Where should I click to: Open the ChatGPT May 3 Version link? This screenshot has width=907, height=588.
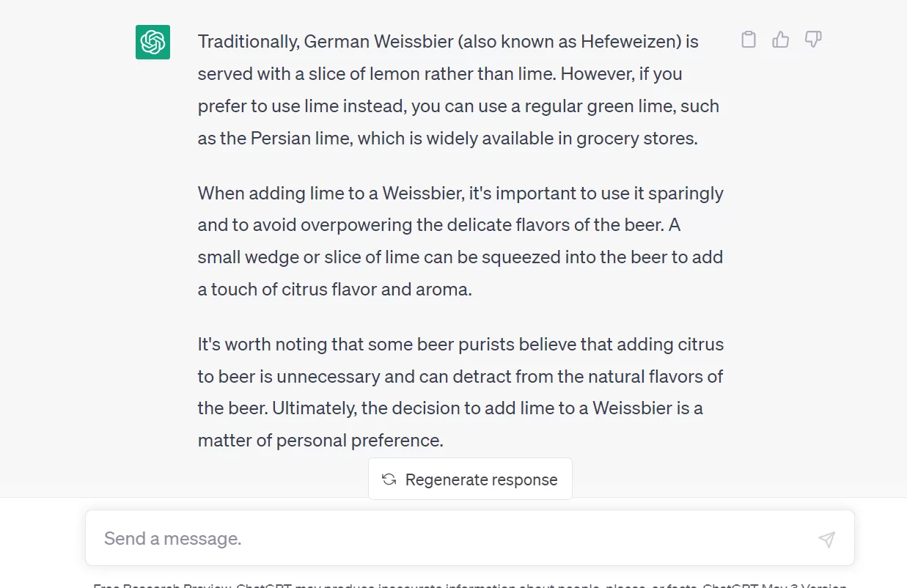pyautogui.click(x=775, y=586)
